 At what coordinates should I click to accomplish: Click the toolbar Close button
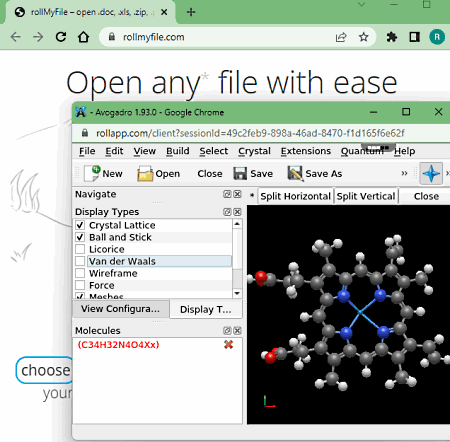tap(210, 174)
